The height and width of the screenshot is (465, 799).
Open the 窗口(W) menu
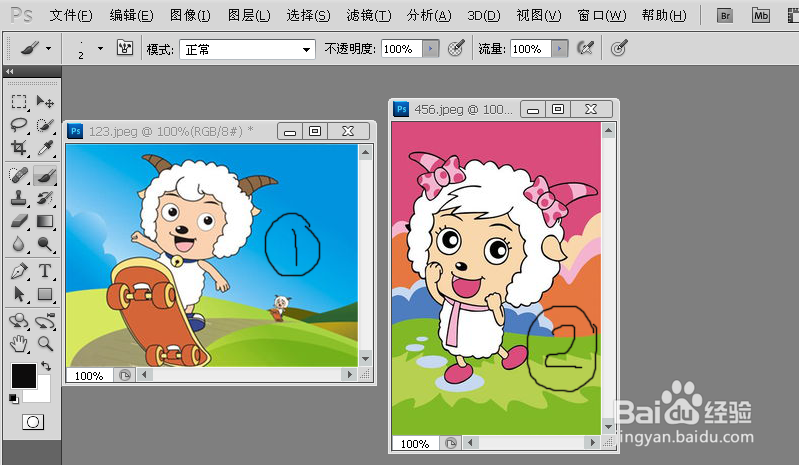click(602, 16)
